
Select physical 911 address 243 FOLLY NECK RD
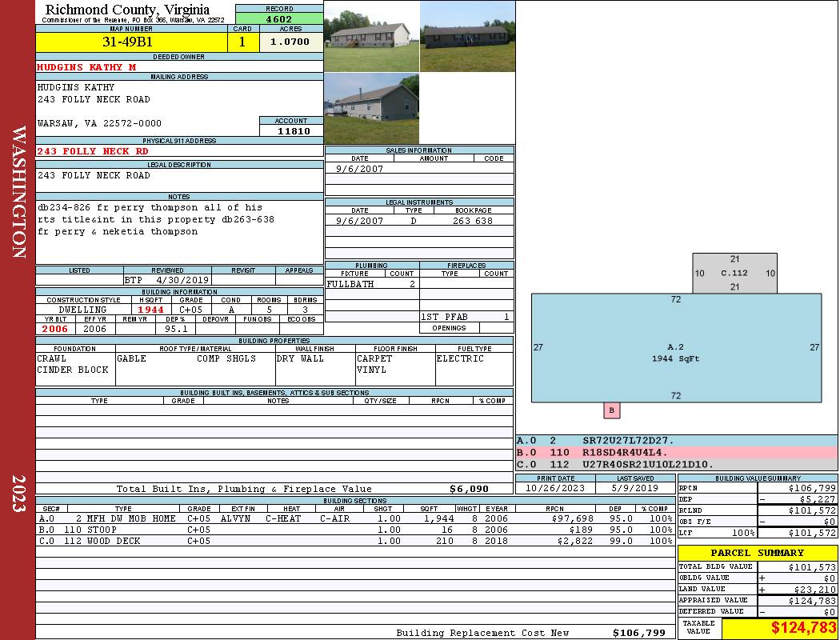(93, 151)
